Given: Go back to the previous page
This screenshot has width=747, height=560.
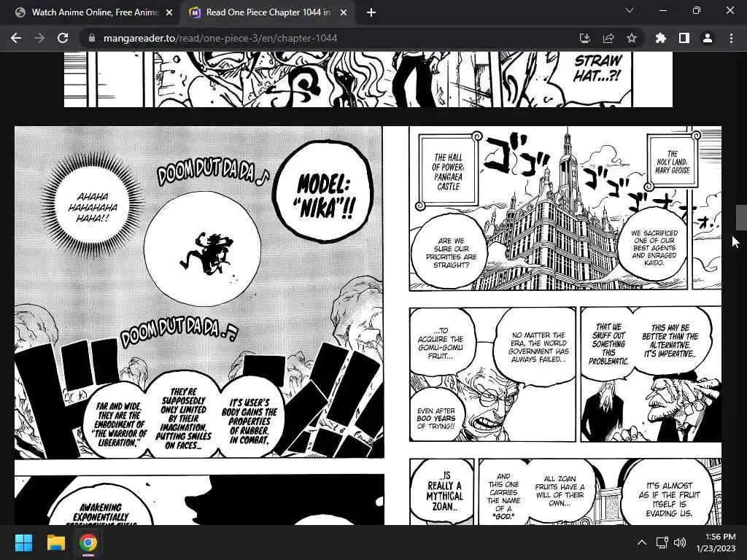Looking at the screenshot, I should (16, 38).
